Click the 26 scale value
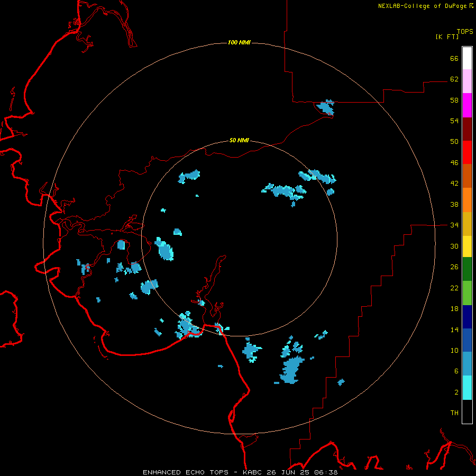 [x=454, y=267]
